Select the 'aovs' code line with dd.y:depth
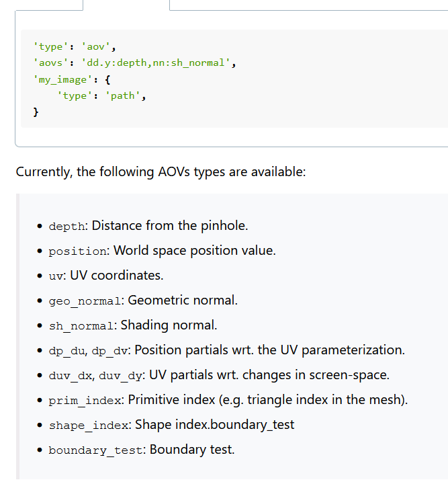Viewport: 448px width, 480px height. 134,63
